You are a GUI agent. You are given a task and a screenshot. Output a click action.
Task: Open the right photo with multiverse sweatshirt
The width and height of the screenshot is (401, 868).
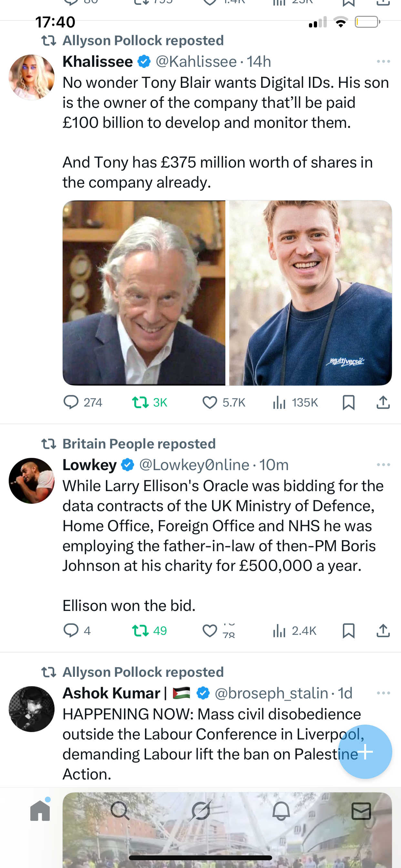coord(310,293)
